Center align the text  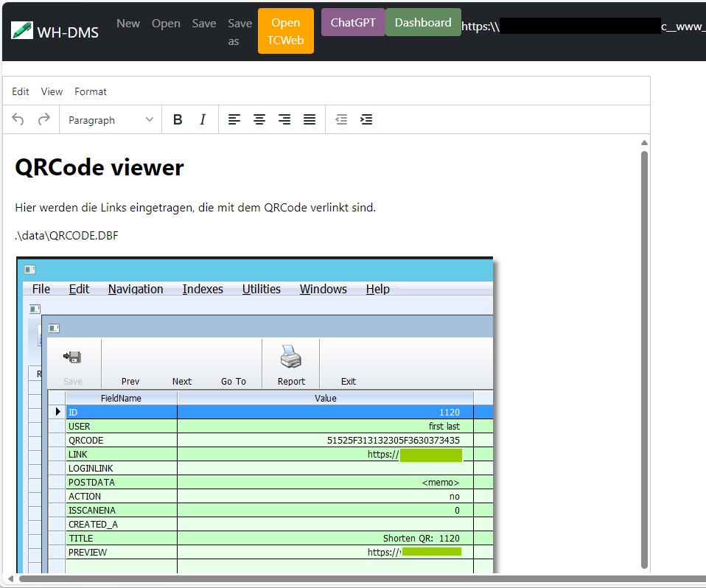pyautogui.click(x=259, y=119)
